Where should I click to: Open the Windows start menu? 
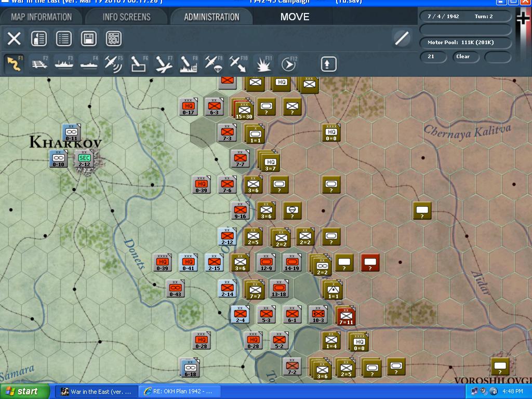pos(24,392)
